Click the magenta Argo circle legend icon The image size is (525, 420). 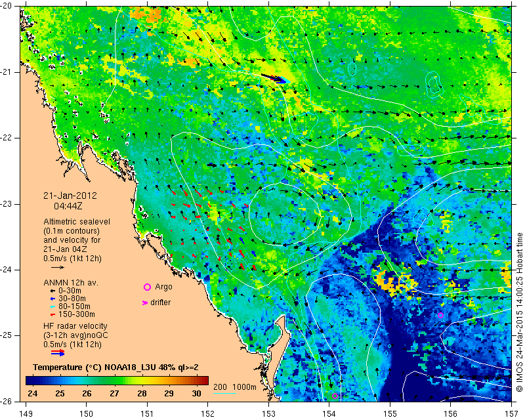(x=147, y=287)
